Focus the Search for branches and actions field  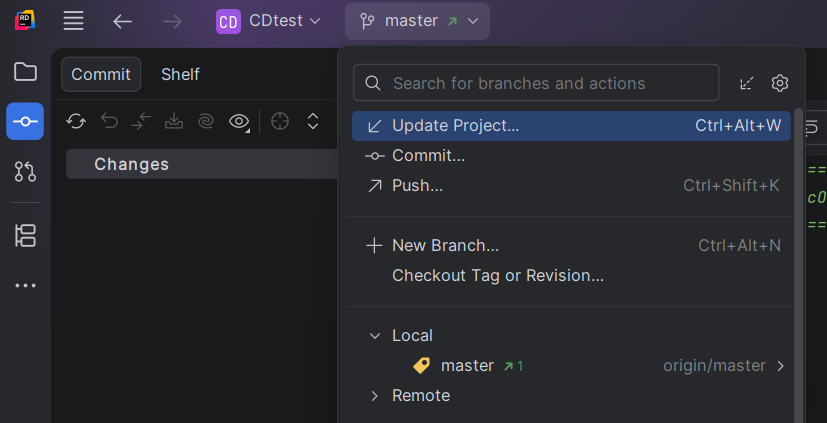(536, 83)
